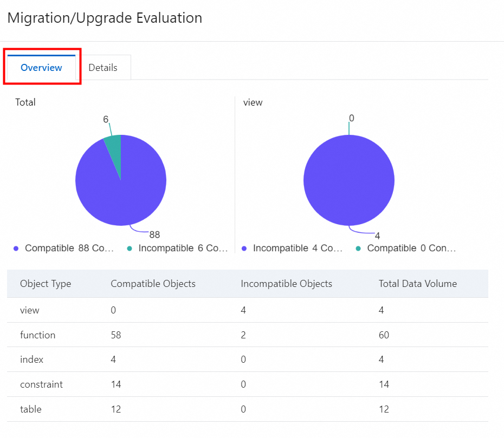Click the teal legend dot for Incompatible 6
The height and width of the screenshot is (438, 504).
coord(130,249)
